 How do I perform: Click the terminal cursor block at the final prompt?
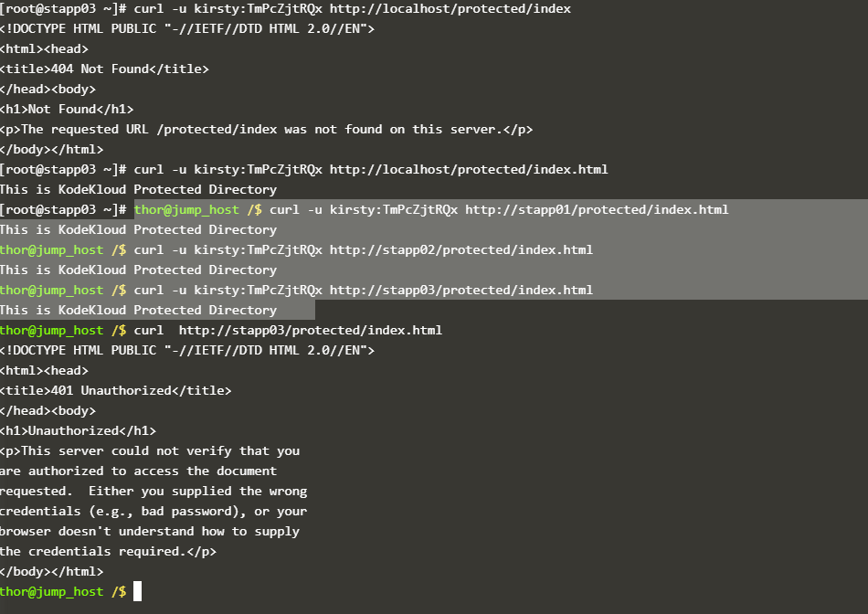coord(138,591)
